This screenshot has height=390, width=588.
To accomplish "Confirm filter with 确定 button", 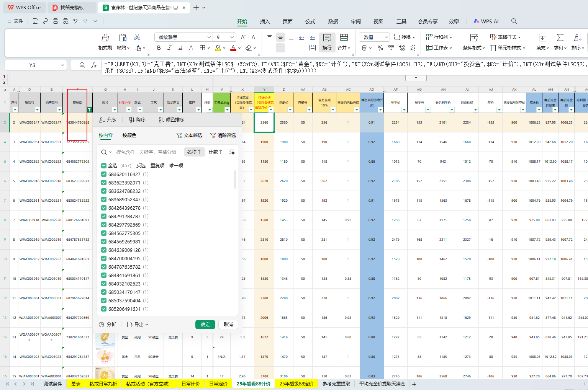I will coord(205,325).
